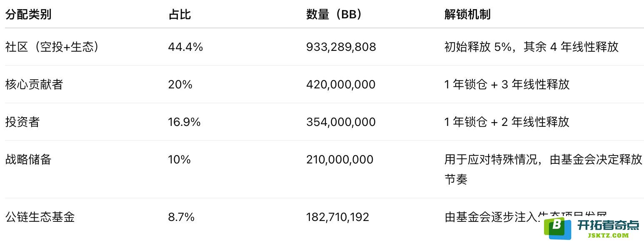The height and width of the screenshot is (241, 644).
Task: Select the 分配类别 column header
Action: pos(28,15)
